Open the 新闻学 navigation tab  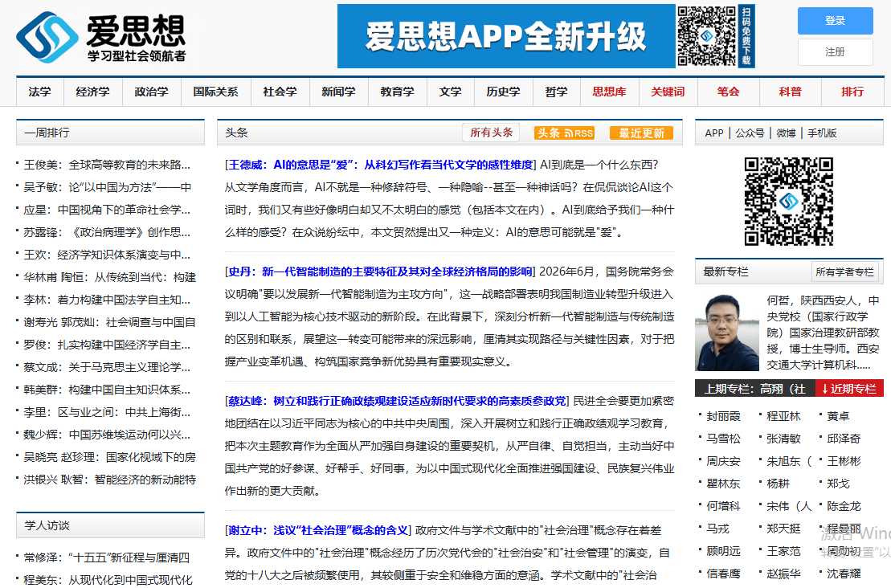[x=338, y=92]
